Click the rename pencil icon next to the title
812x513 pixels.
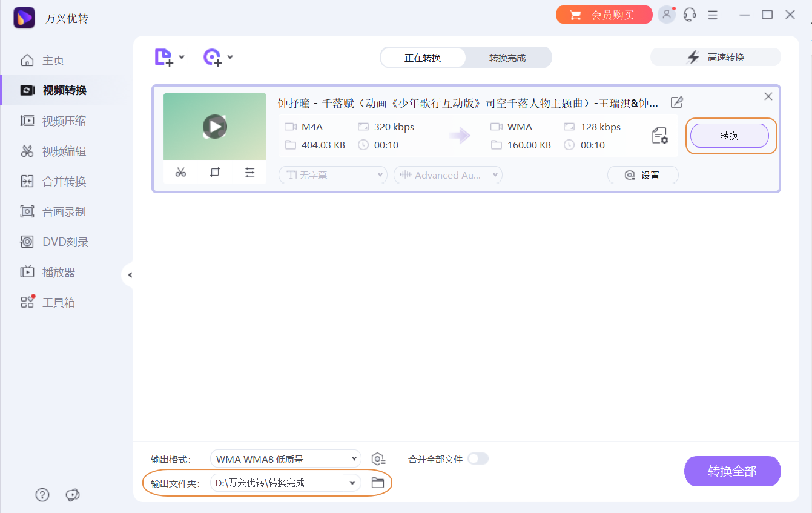point(676,102)
